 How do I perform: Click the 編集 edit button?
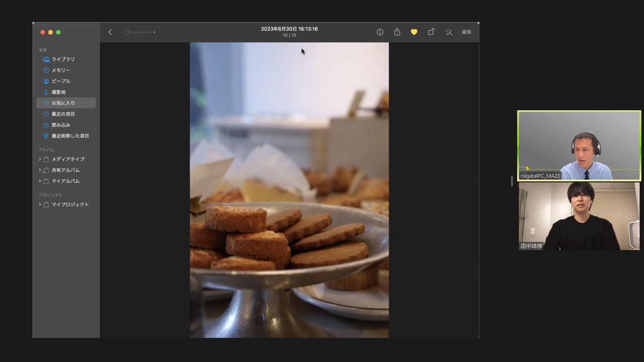467,32
